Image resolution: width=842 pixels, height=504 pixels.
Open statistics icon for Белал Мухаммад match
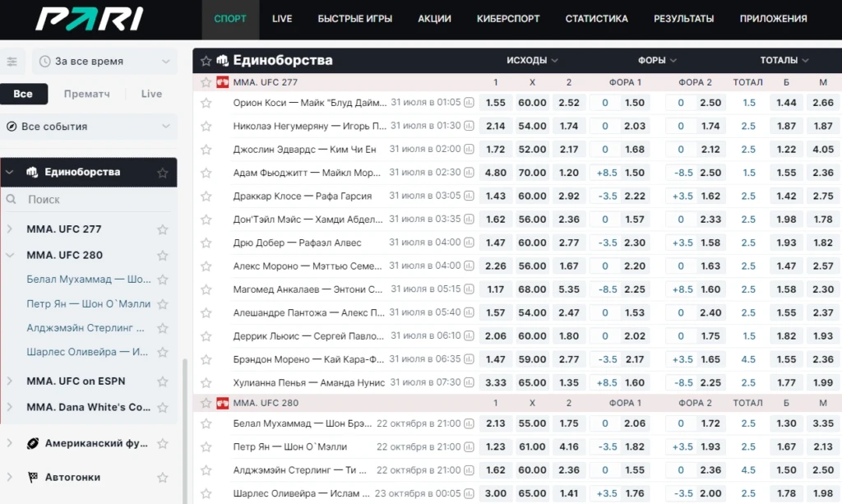click(x=469, y=423)
